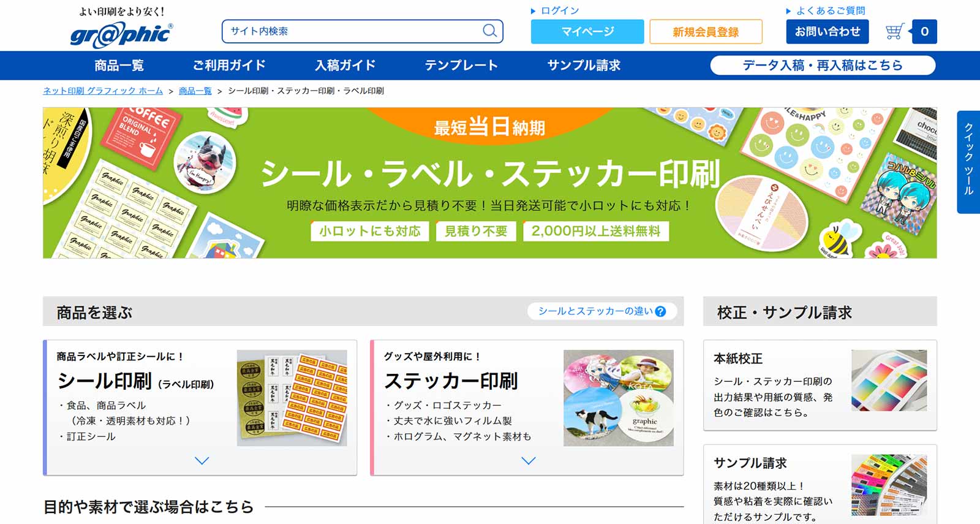
Task: Open the ご利用ガイド navigation menu
Action: coord(229,65)
